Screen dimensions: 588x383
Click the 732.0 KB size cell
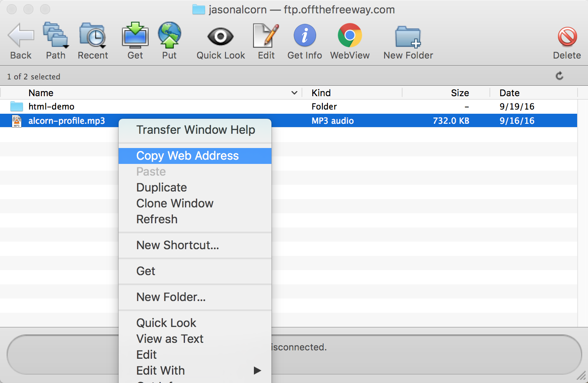451,121
